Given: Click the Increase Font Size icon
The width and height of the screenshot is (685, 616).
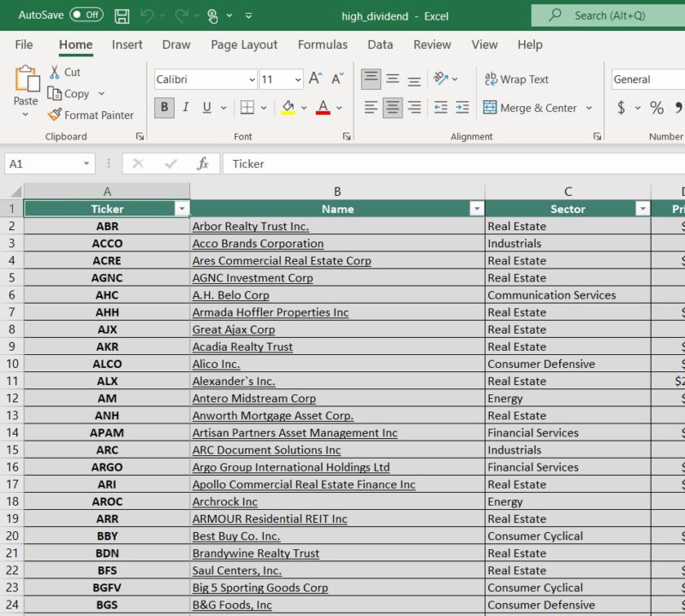Looking at the screenshot, I should click(x=315, y=80).
